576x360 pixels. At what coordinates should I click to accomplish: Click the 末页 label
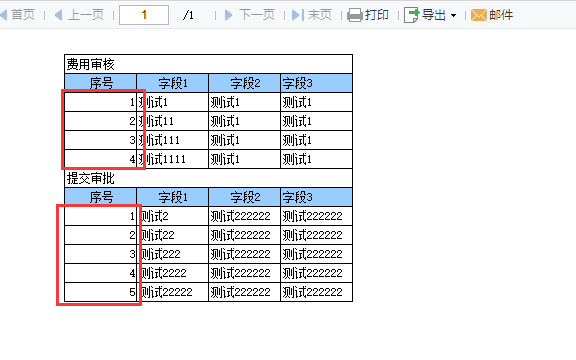(320, 15)
